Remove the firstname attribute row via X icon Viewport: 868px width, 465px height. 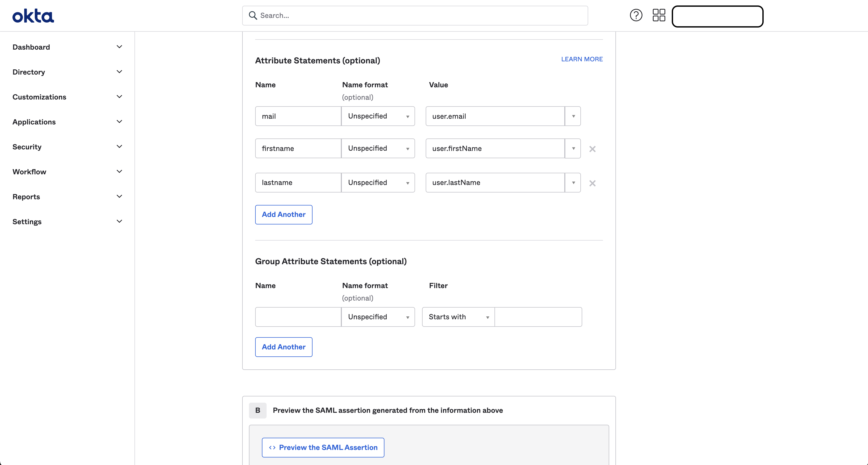tap(592, 149)
